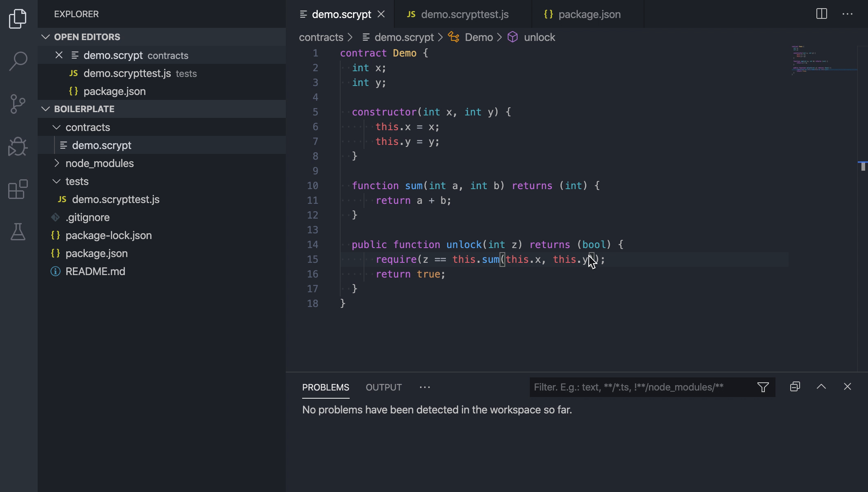Toggle the Problems view mode button
868x492 pixels.
coord(795,387)
